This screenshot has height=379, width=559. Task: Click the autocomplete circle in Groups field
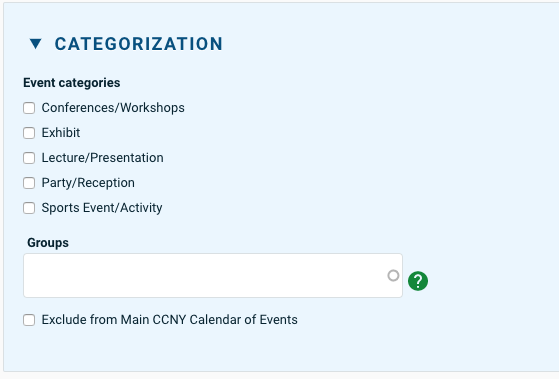pyautogui.click(x=393, y=275)
